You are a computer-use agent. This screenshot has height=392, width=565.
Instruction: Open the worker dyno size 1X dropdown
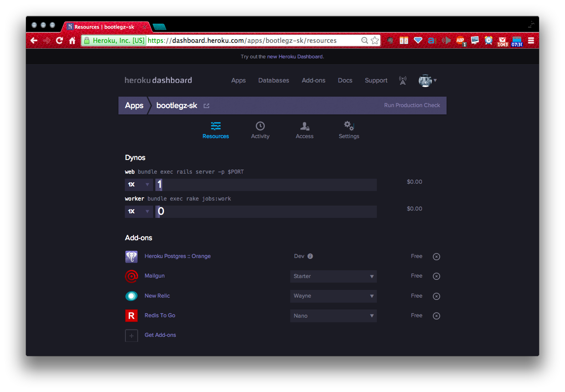pos(139,211)
